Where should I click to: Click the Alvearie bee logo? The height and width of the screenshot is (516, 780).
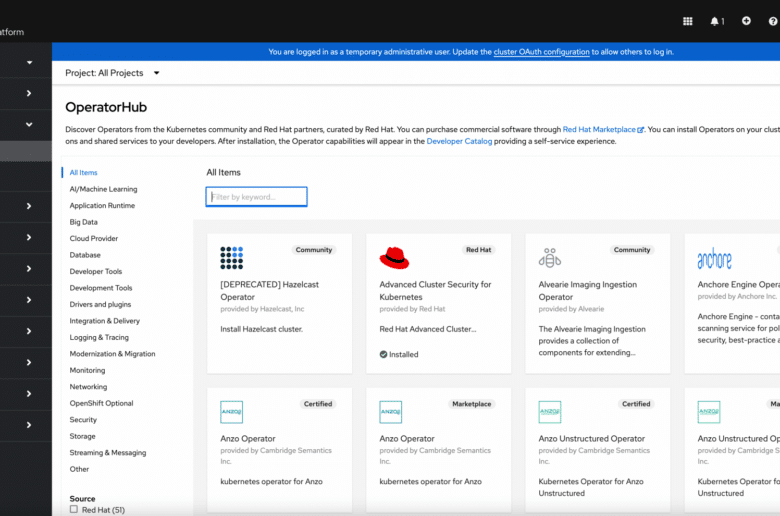pos(550,258)
